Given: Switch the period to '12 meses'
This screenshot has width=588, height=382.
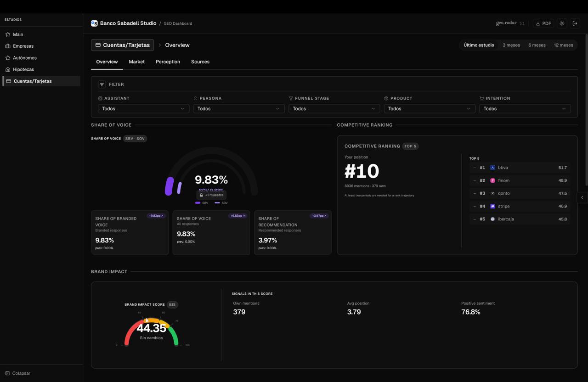Looking at the screenshot, I should pos(563,45).
